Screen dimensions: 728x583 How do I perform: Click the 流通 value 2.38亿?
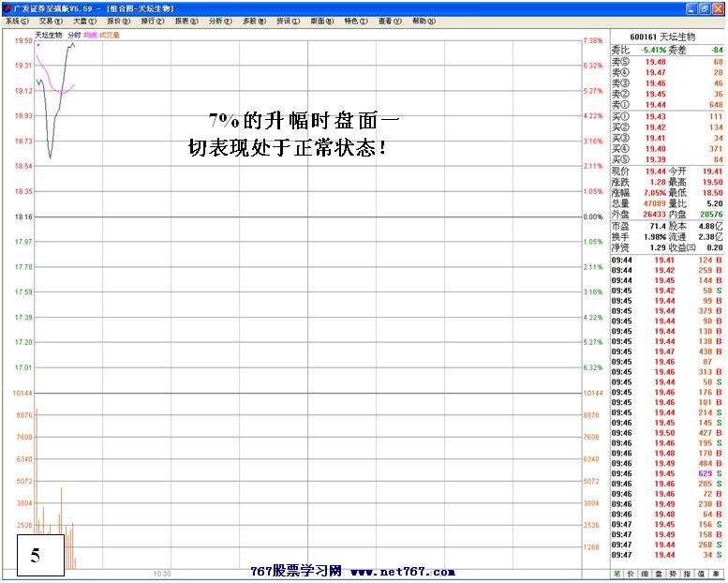[x=711, y=237]
